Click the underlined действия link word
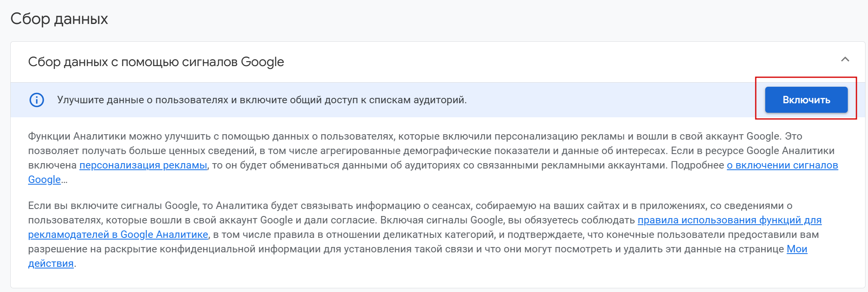 click(51, 264)
